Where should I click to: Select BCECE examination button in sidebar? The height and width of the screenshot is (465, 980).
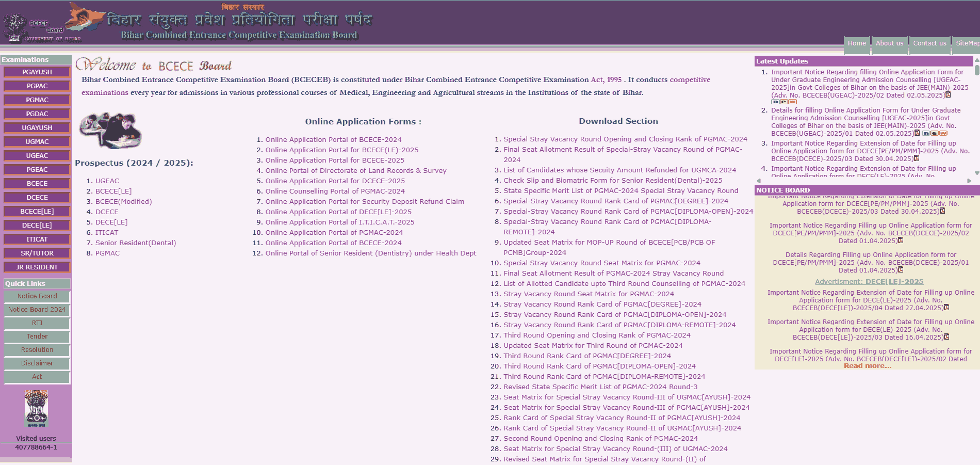pos(37,184)
